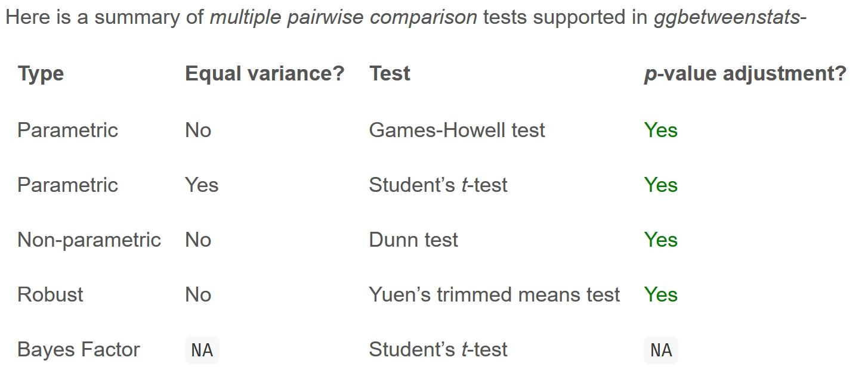Click 'No' in the Robust row

pos(197,294)
